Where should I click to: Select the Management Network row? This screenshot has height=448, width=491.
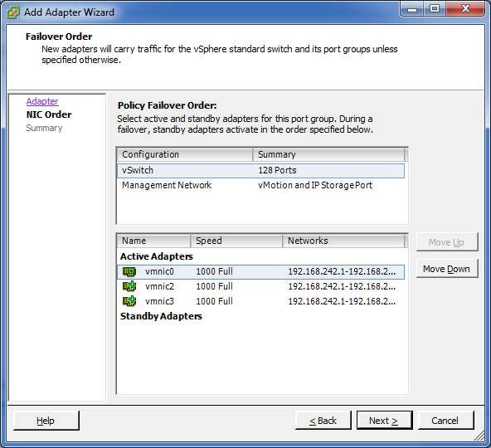[260, 185]
